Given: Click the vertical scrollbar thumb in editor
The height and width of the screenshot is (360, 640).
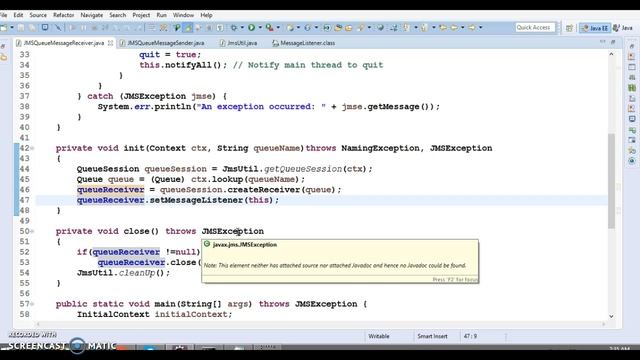Looking at the screenshot, I should (x=611, y=181).
